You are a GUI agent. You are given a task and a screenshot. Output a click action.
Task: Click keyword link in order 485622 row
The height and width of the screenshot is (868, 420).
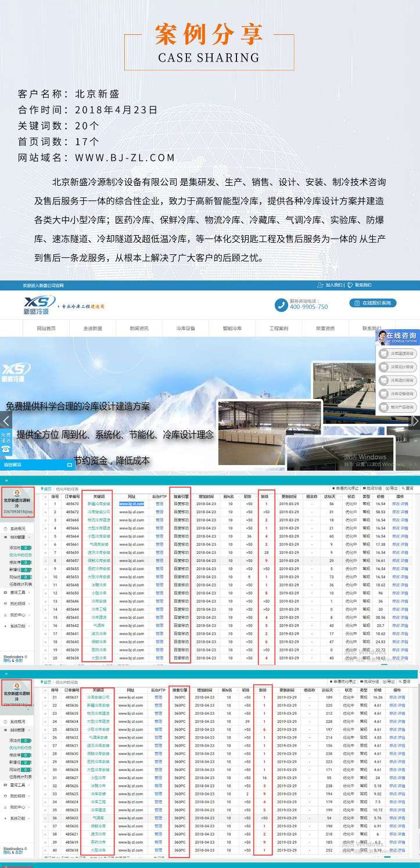click(x=98, y=818)
